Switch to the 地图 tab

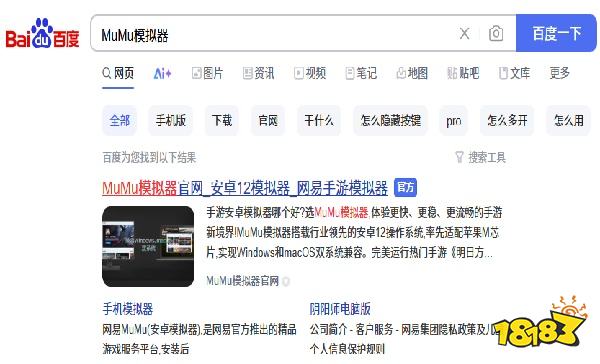click(x=412, y=73)
